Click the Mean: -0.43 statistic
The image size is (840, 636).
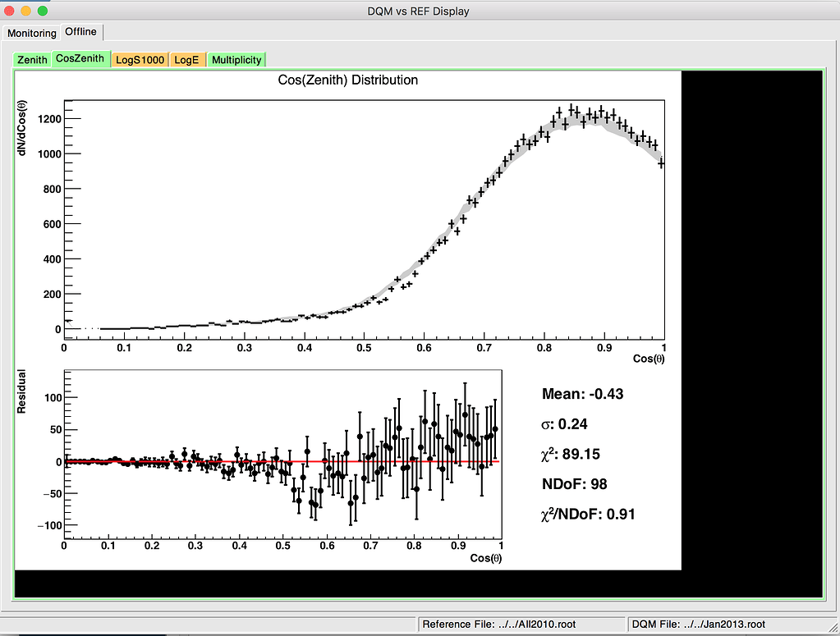pyautogui.click(x=583, y=394)
